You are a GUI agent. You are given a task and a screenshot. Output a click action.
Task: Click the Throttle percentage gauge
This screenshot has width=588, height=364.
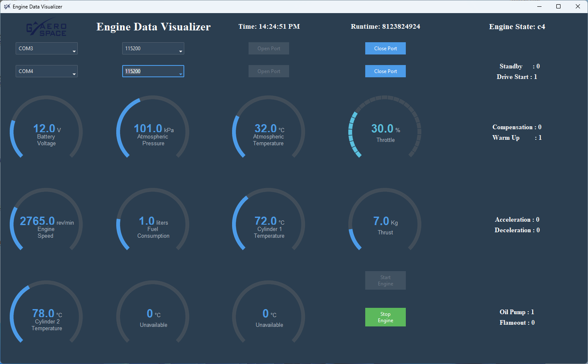(x=385, y=132)
